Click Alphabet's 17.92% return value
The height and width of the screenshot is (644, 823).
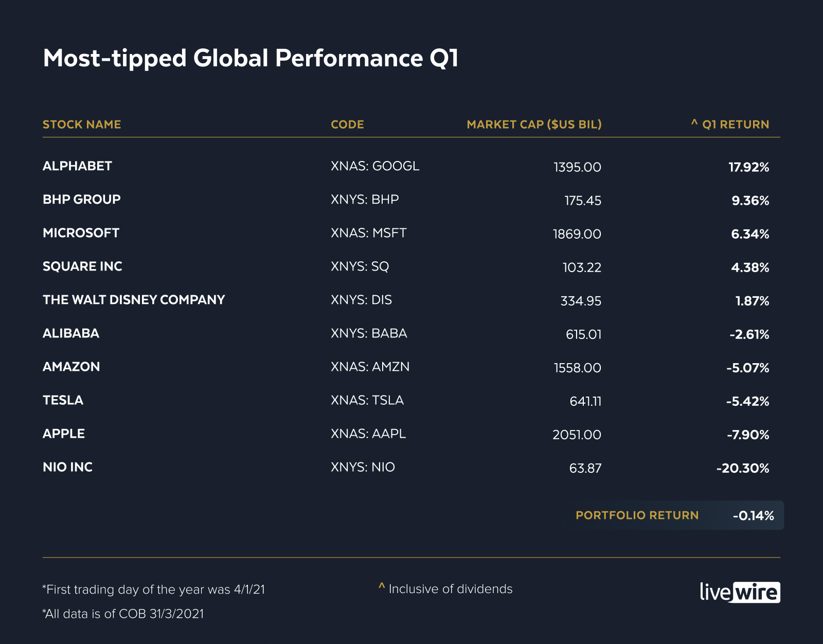[x=748, y=167]
